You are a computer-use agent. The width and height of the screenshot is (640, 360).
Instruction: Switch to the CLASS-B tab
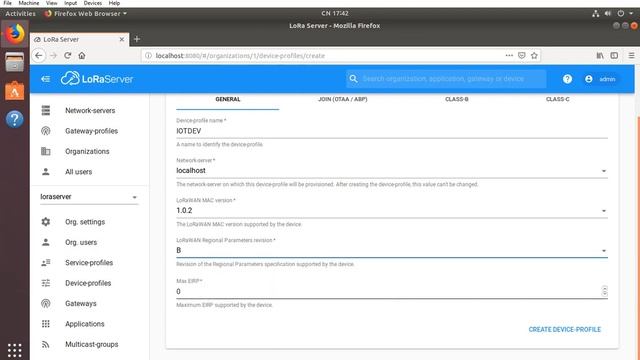coord(456,99)
